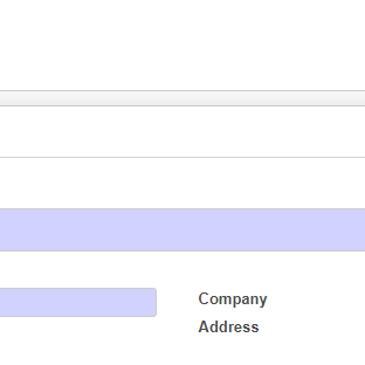Click the Company field label
365x365 pixels.
pyautogui.click(x=233, y=299)
